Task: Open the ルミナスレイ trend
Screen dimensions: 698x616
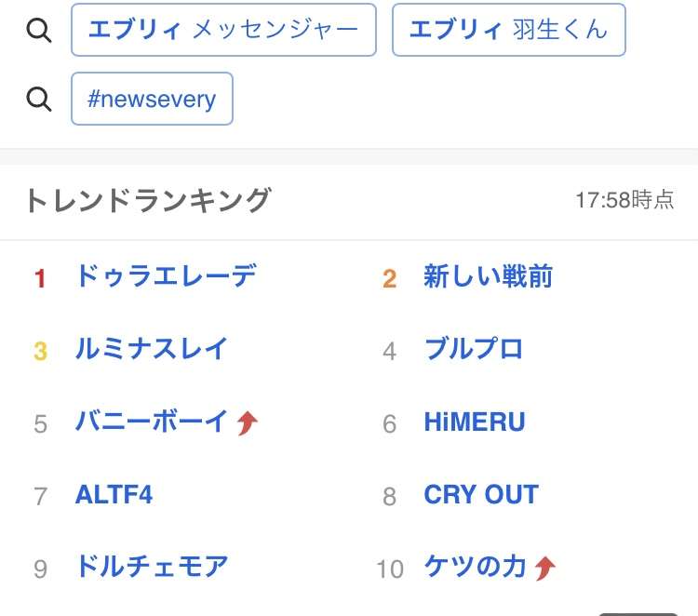Action: 152,349
